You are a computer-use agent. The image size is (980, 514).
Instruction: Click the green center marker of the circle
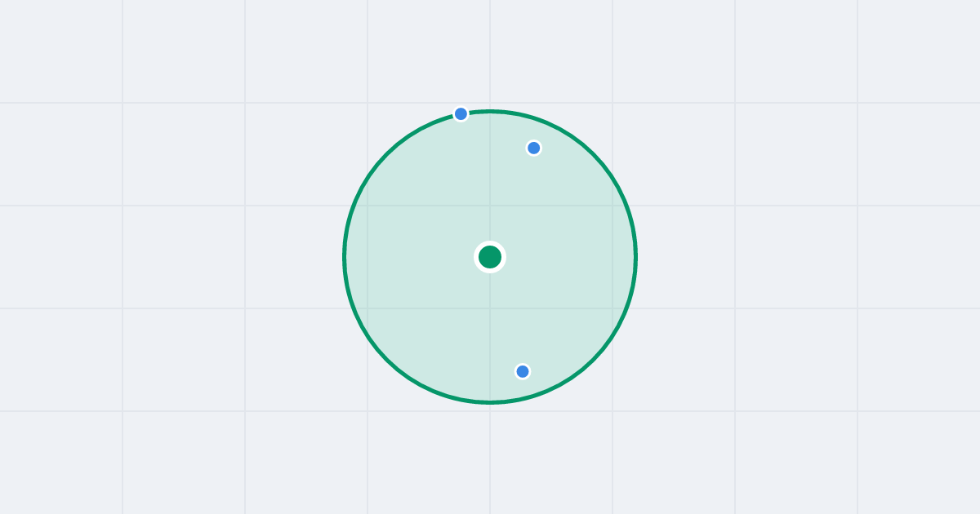(490, 257)
